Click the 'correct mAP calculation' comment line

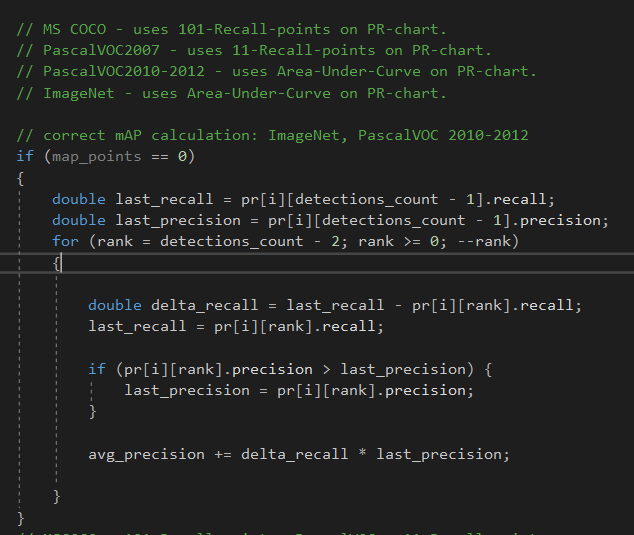click(273, 135)
